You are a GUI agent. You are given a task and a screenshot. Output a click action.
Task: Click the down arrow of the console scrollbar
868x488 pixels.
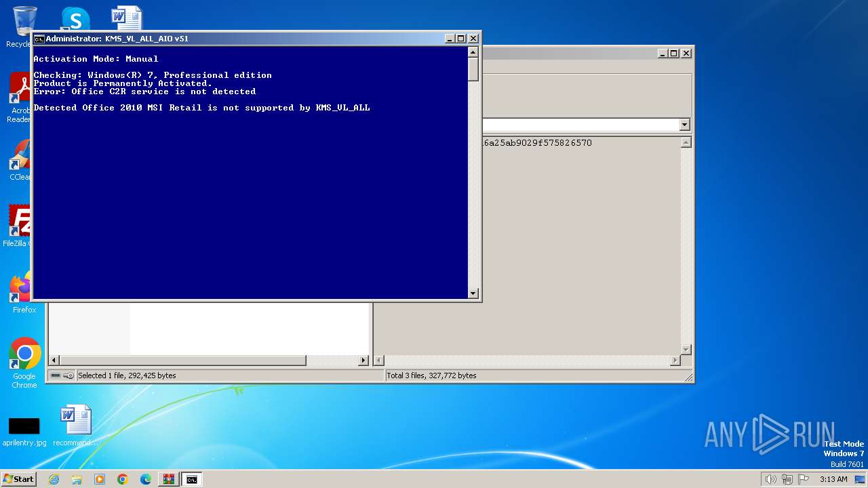(x=473, y=293)
